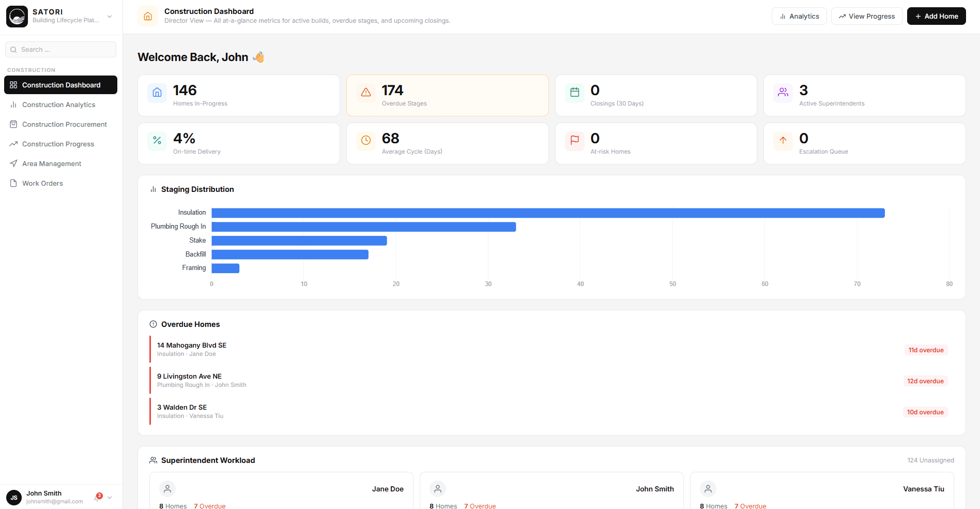Screen dimensions: 980x509
Task: Click the View Progress button
Action: [867, 16]
